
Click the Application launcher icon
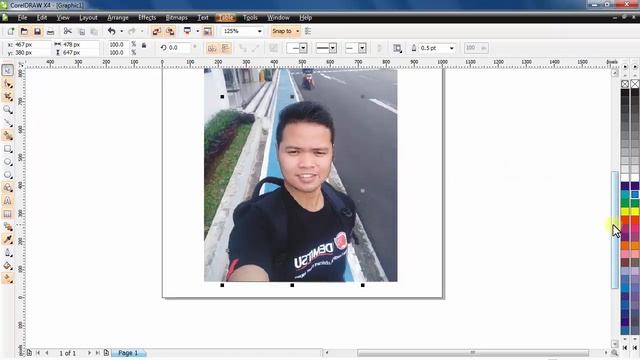click(x=187, y=31)
